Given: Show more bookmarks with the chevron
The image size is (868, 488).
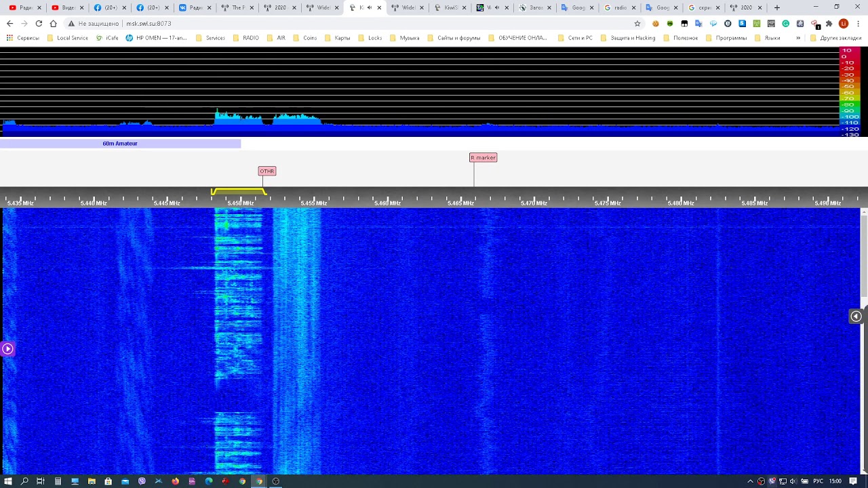Looking at the screenshot, I should 797,38.
